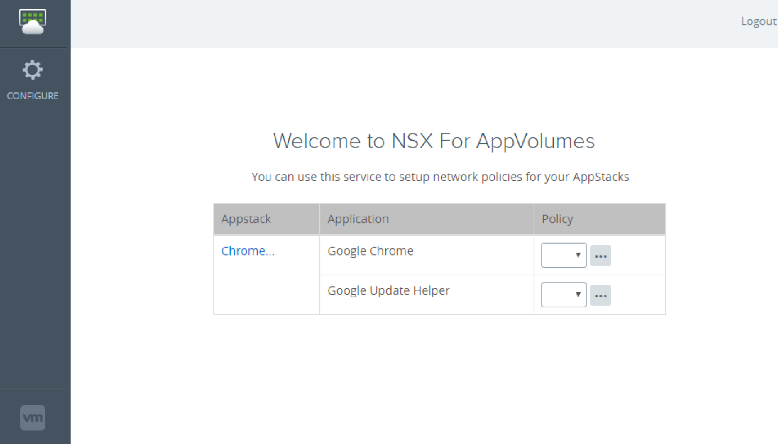Open the Chrome... appstack link
Image resolution: width=778 pixels, height=446 pixels.
(x=248, y=251)
